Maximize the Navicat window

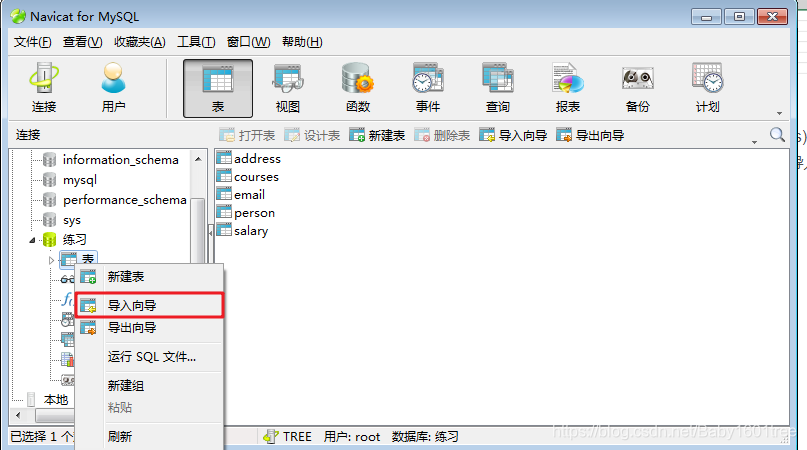pos(739,17)
